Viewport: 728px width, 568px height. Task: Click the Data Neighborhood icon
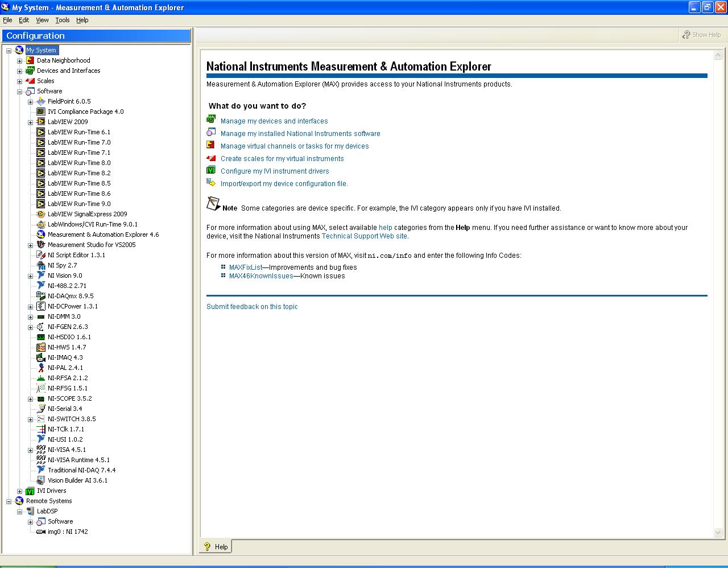click(x=30, y=60)
